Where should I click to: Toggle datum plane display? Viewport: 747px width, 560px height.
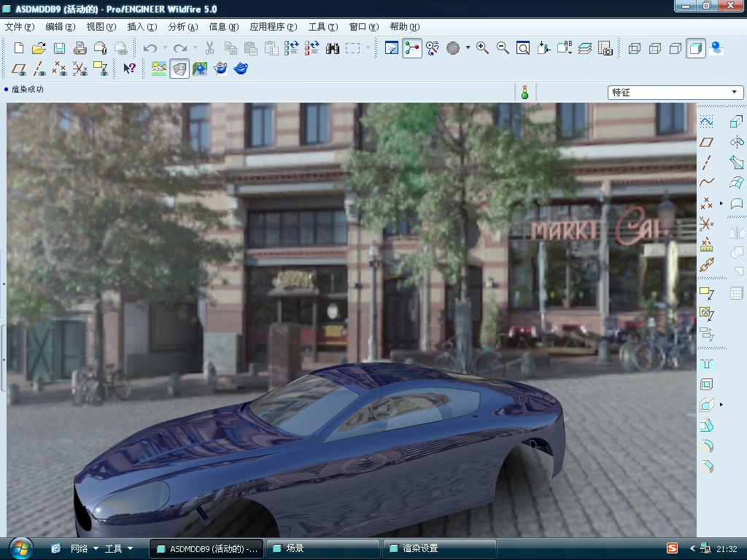(x=19, y=69)
